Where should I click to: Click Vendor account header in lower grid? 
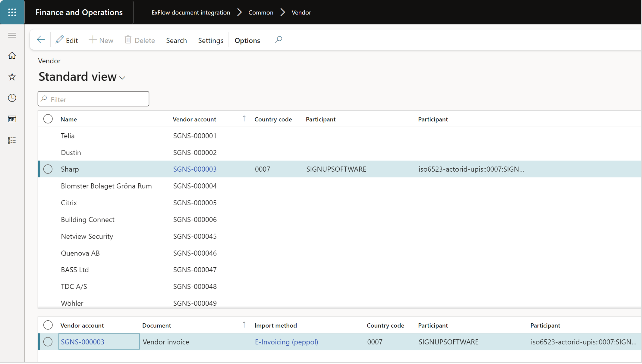pos(82,325)
